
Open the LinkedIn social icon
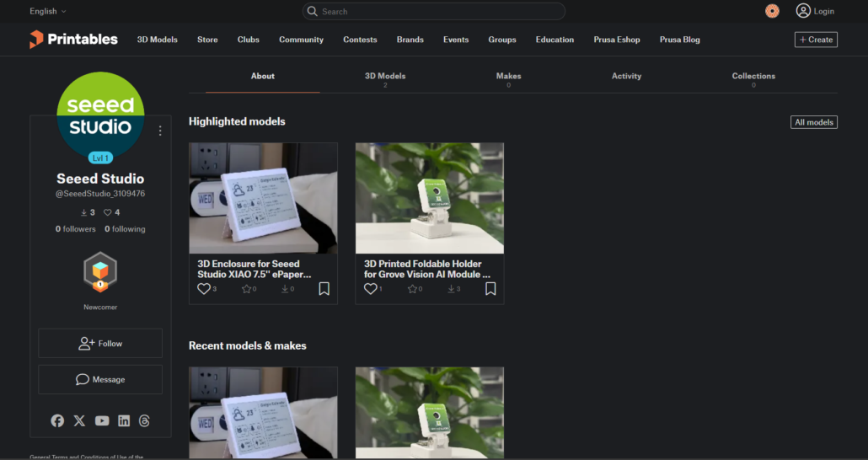(x=124, y=420)
